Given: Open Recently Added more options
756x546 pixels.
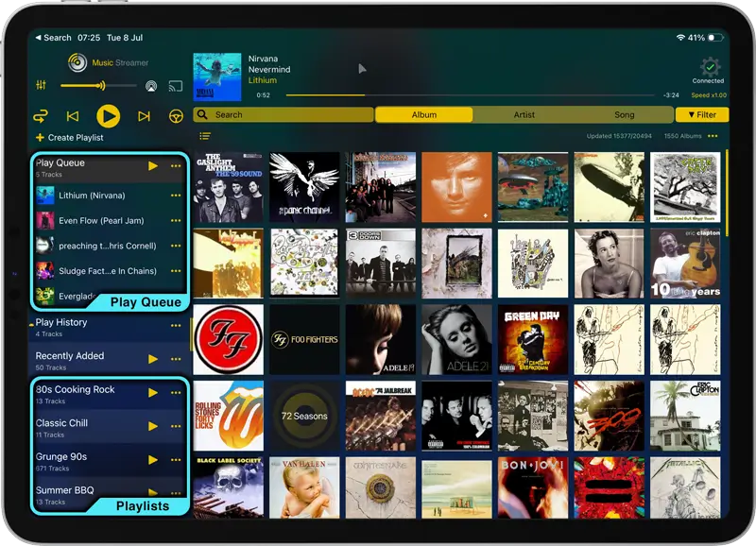Looking at the screenshot, I should pyautogui.click(x=176, y=359).
